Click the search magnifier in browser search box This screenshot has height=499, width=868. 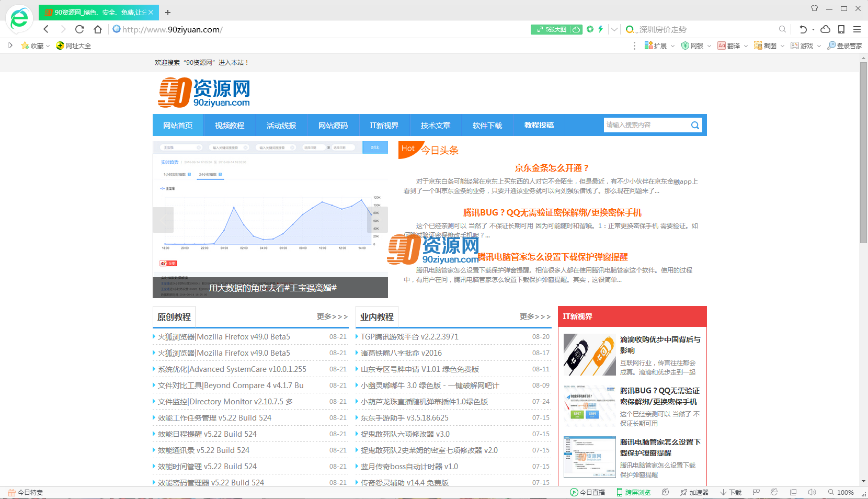782,29
